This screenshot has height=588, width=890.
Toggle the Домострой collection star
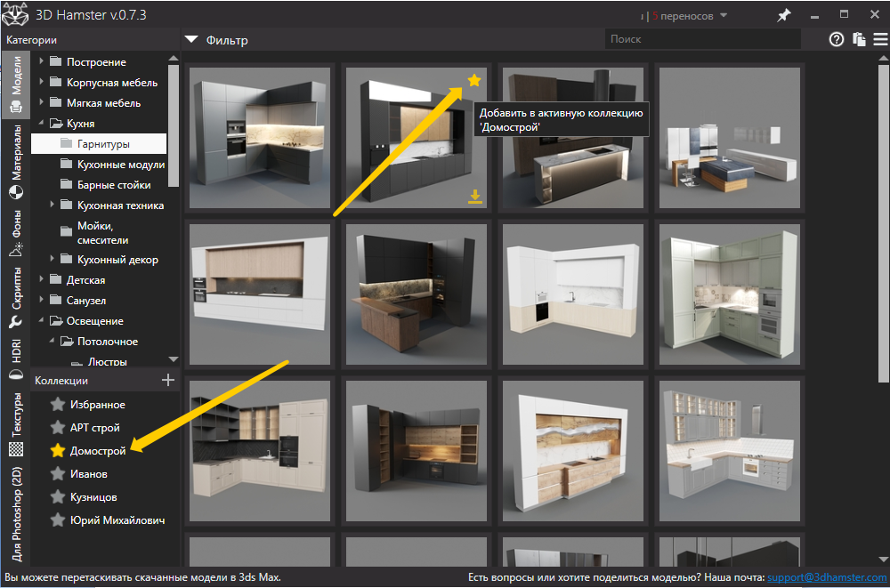[57, 451]
